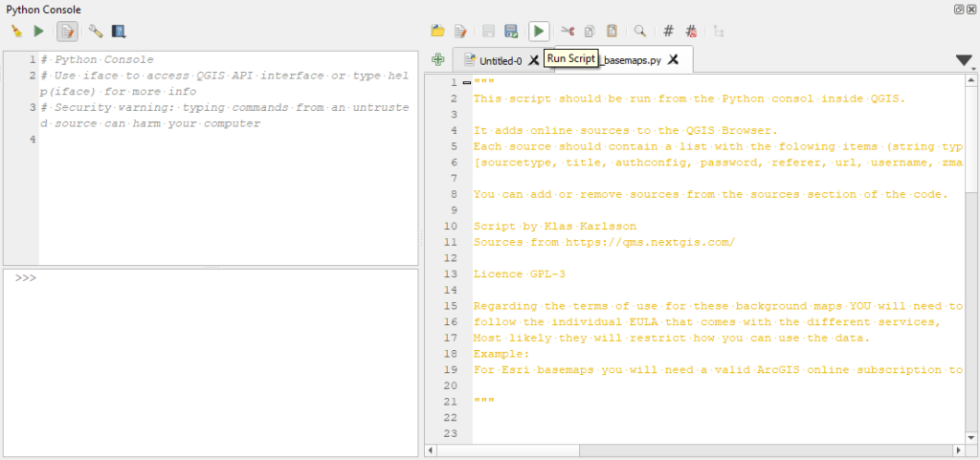Run the command in the console toolbar
980x460 pixels.
(39, 32)
